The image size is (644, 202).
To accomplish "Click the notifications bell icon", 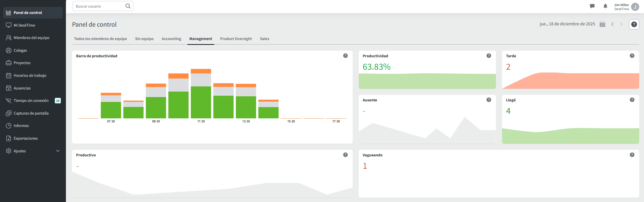I will tap(605, 6).
